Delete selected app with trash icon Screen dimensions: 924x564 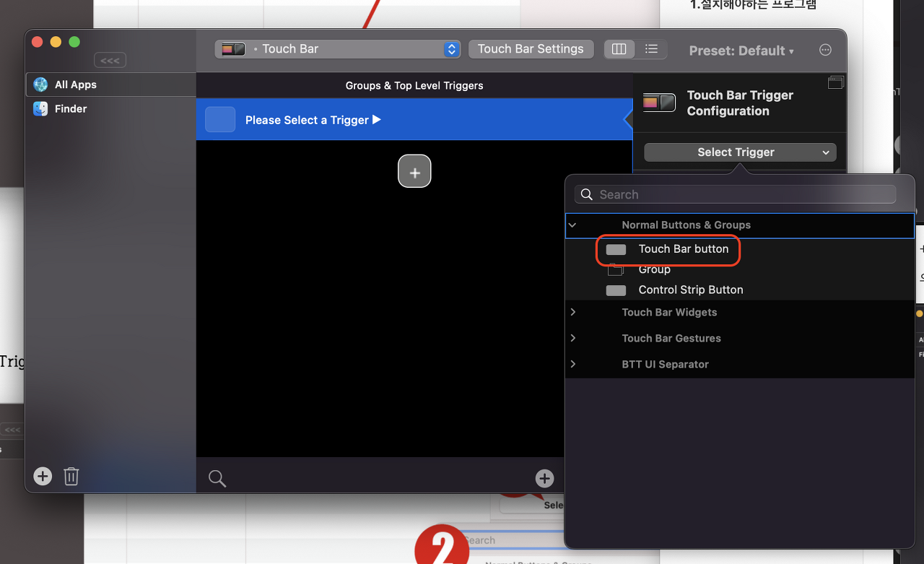(71, 476)
